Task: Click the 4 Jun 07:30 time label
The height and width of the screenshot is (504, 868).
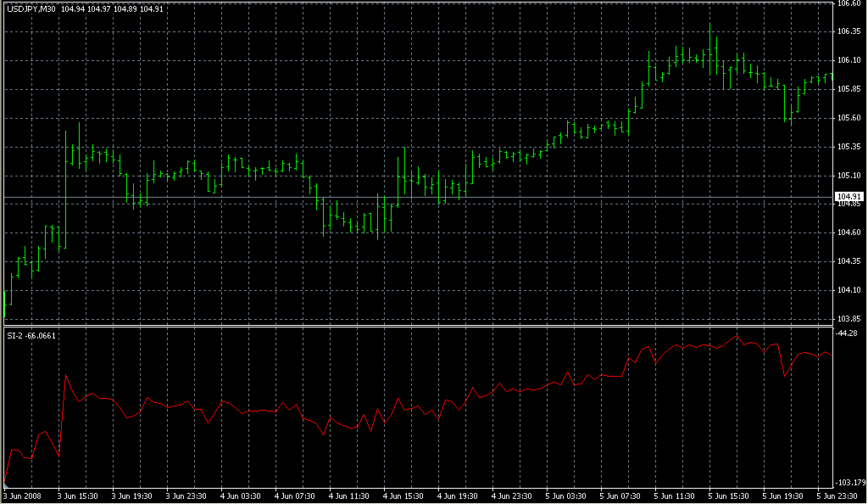Action: [x=294, y=496]
